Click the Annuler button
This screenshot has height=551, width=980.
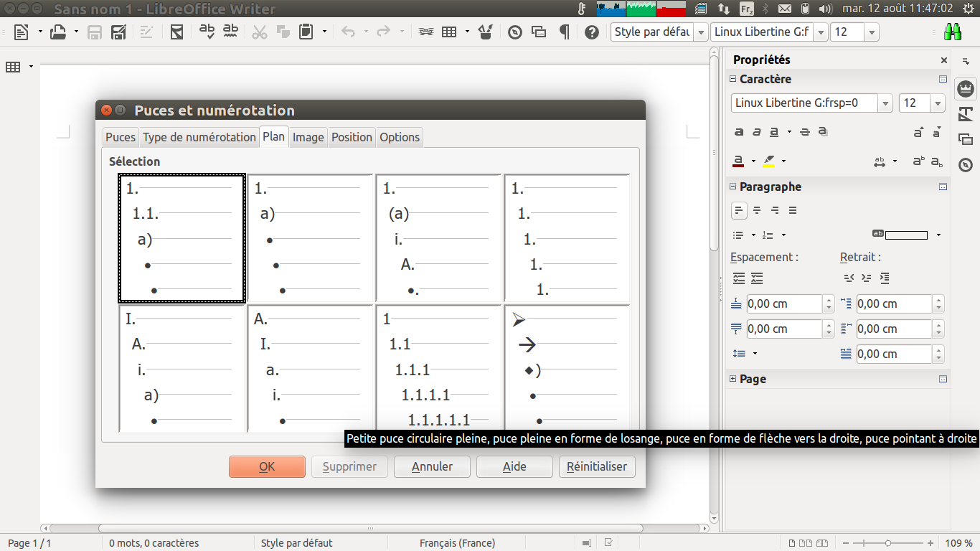point(432,466)
